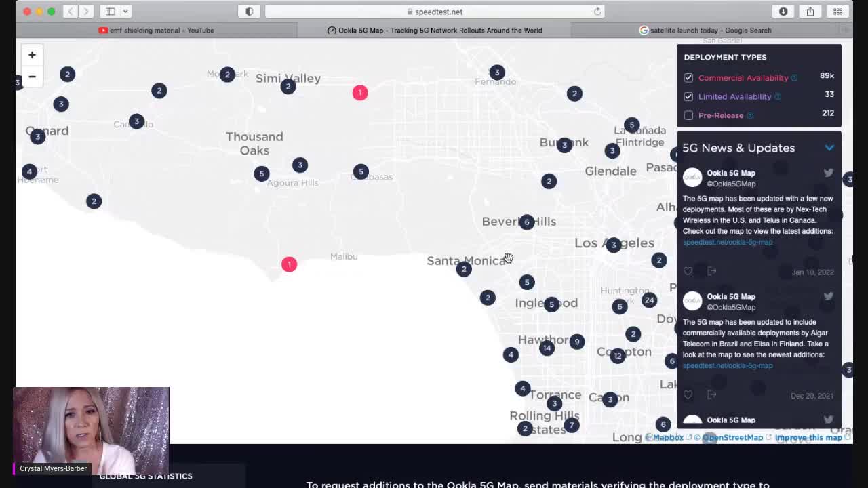Open the Safari share menu

coord(810,12)
